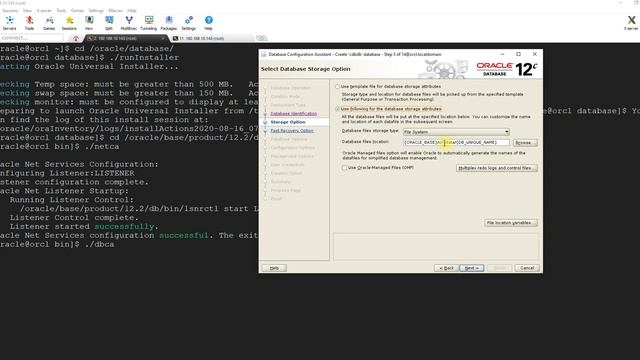640x360 pixels.
Task: Click the Split toolbar icon
Action: pos(109,23)
